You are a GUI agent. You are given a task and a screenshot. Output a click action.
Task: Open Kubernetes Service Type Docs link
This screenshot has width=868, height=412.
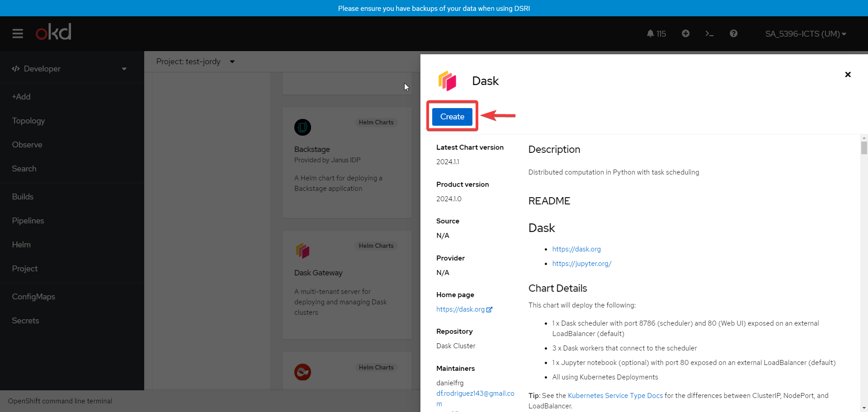615,396
